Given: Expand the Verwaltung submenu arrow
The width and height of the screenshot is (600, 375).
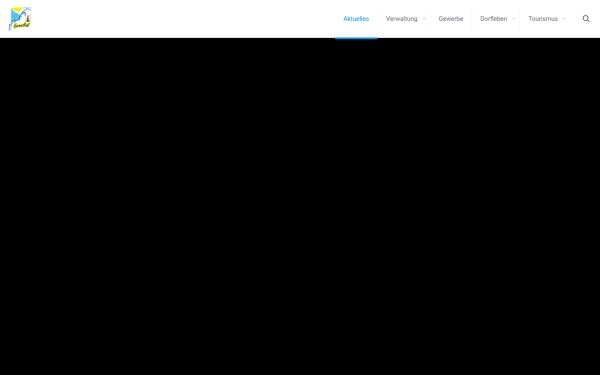Looking at the screenshot, I should [x=424, y=19].
